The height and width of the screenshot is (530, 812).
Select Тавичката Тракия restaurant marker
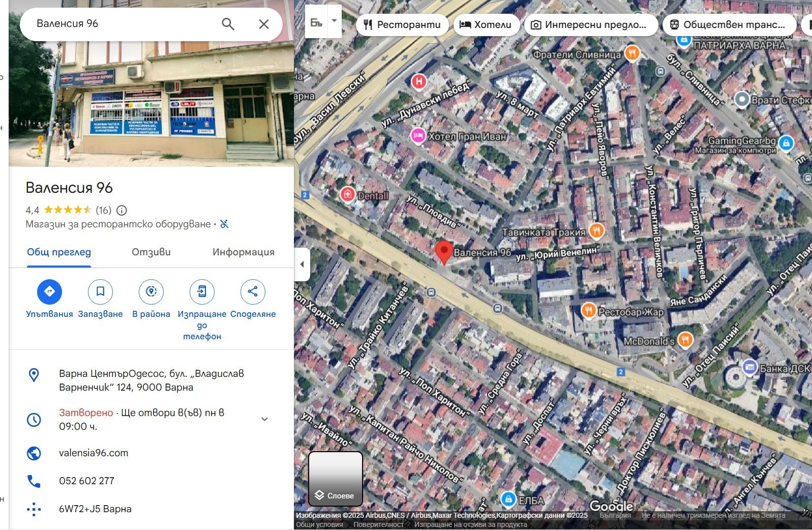[596, 231]
